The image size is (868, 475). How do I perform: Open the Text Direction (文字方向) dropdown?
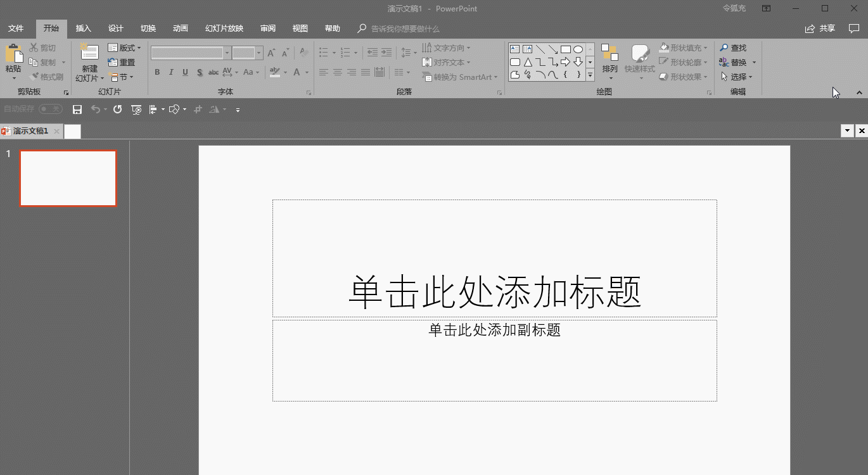tap(448, 47)
